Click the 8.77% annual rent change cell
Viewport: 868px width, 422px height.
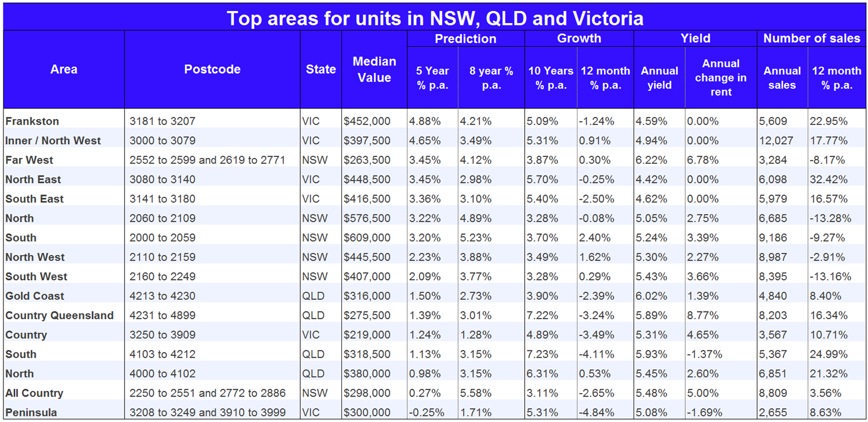703,315
